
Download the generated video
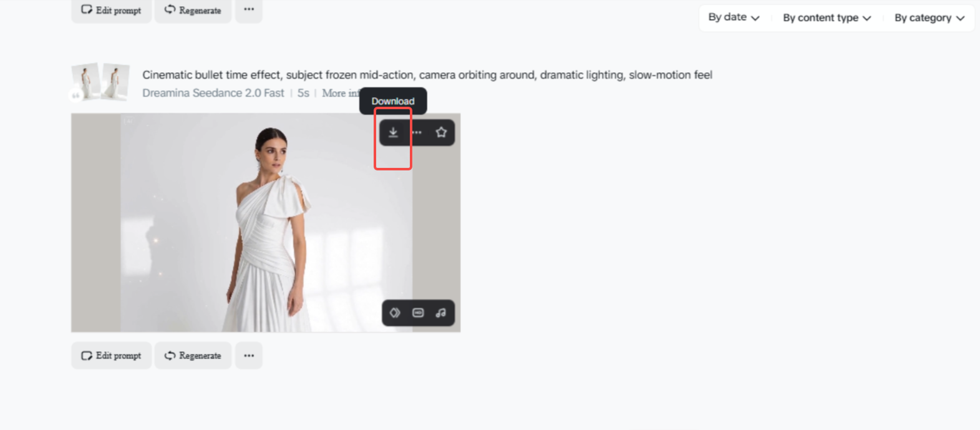393,132
